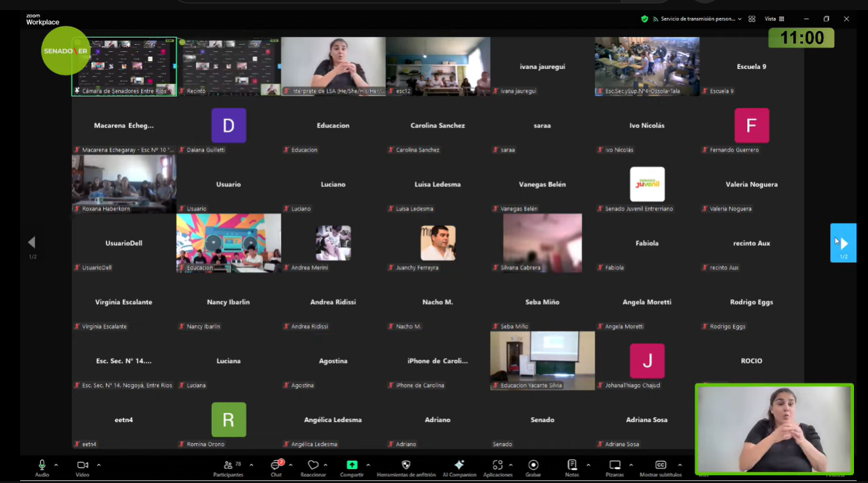Go to next participant page arrow

pyautogui.click(x=843, y=243)
